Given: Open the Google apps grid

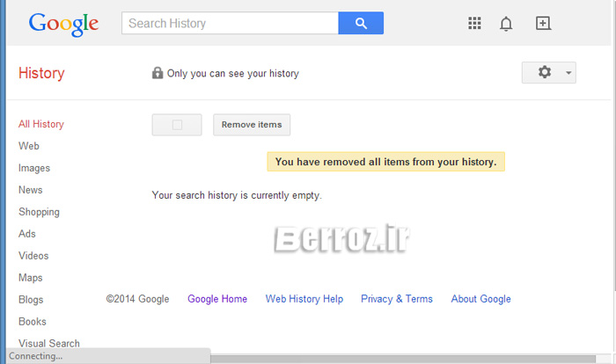Looking at the screenshot, I should click(x=475, y=24).
